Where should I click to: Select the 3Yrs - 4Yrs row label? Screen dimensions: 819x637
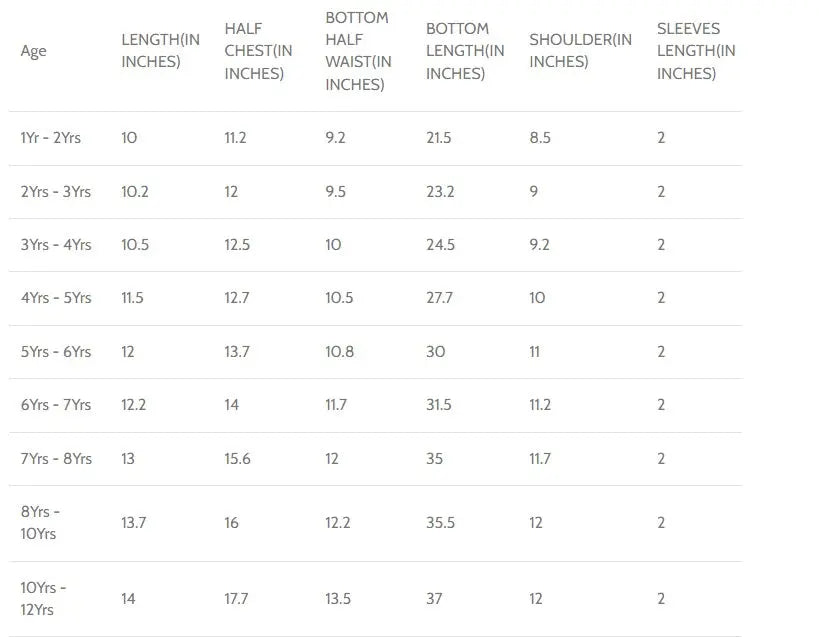point(55,244)
